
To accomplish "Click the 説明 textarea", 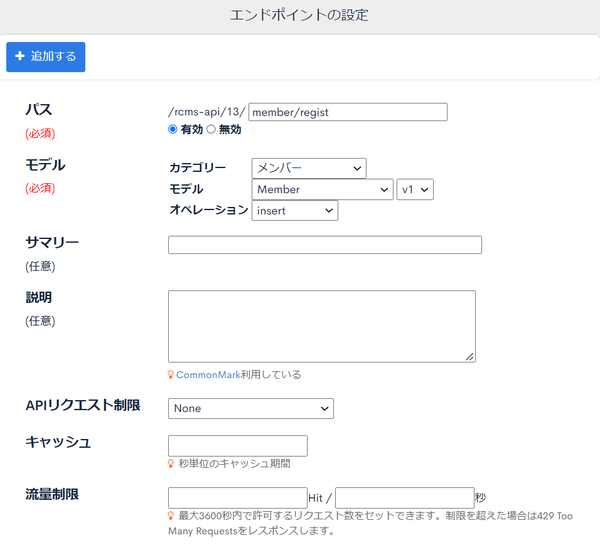I will 322,326.
